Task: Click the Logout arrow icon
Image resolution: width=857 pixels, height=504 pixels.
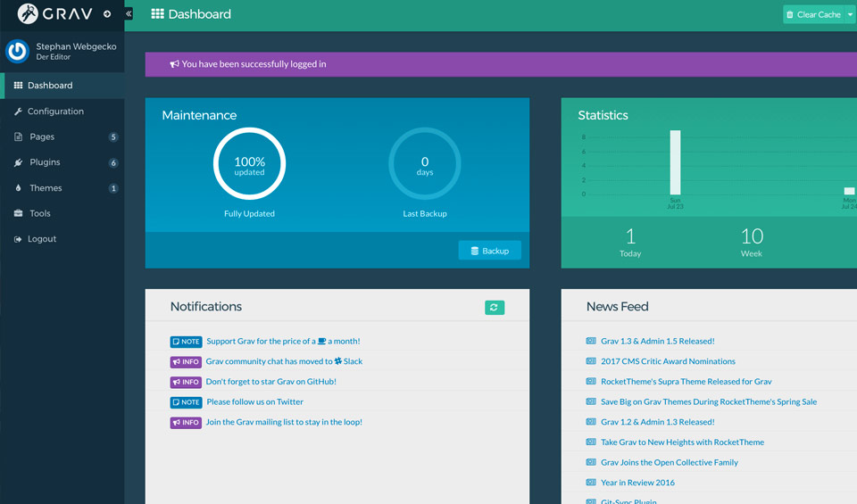Action: 18,239
